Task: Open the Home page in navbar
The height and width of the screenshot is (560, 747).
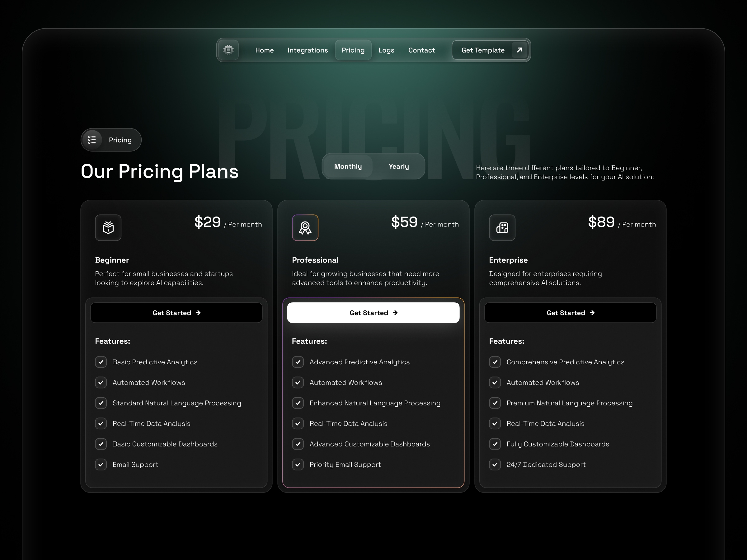Action: coord(265,50)
